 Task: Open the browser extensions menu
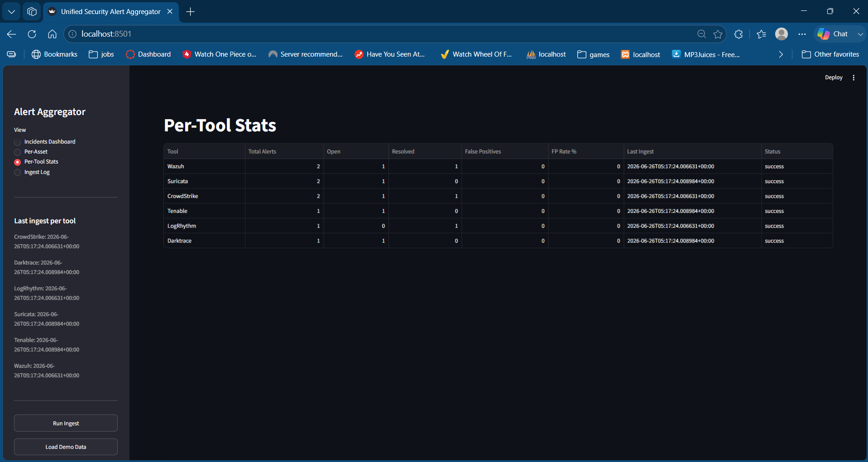739,34
